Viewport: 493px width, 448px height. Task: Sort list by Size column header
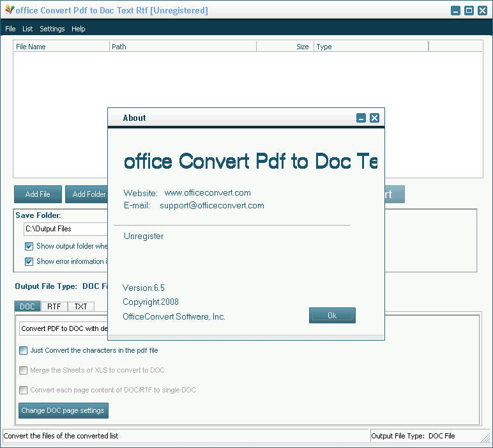click(x=285, y=47)
